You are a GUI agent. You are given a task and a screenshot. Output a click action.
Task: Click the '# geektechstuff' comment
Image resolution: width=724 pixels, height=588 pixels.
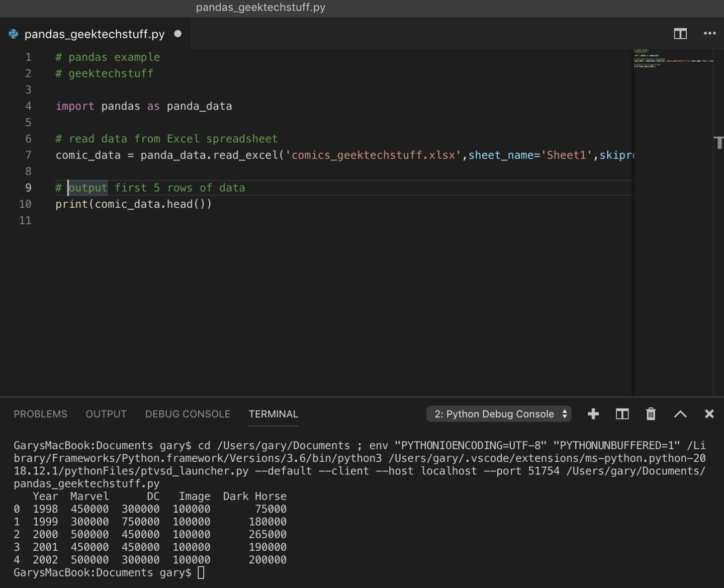pyautogui.click(x=104, y=73)
